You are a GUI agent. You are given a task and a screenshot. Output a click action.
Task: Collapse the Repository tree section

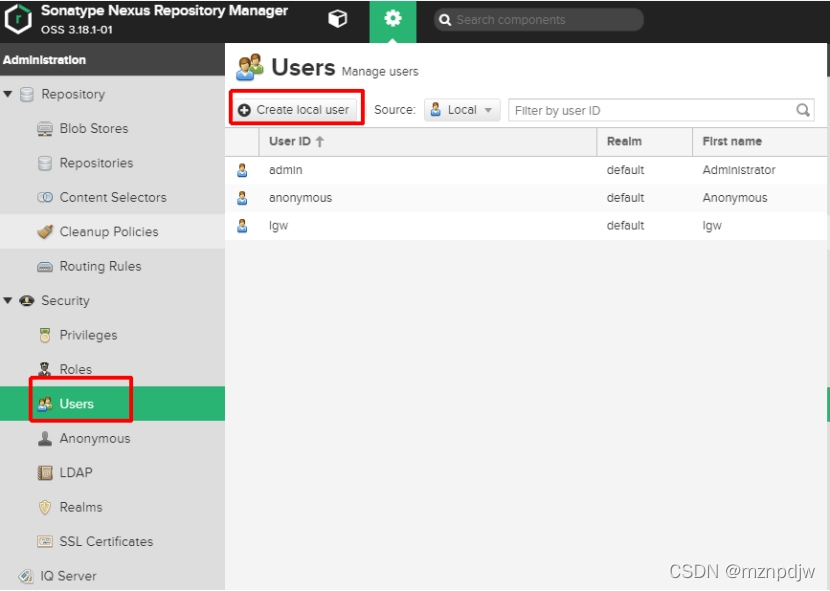7,94
